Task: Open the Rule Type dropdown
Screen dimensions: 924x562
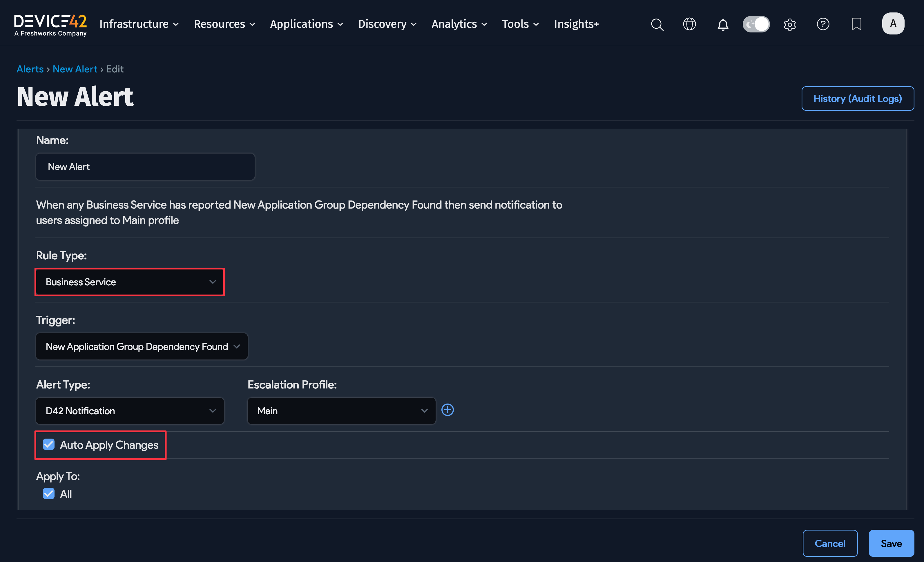Action: click(x=129, y=282)
